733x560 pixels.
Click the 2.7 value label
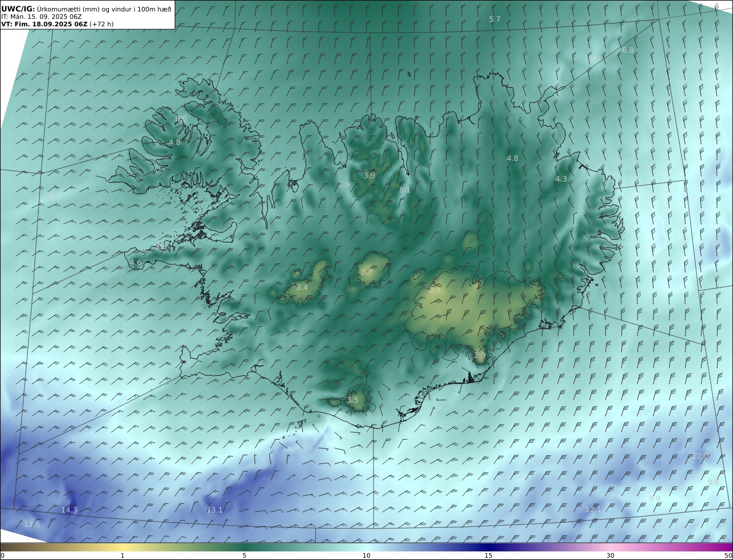(x=366, y=273)
